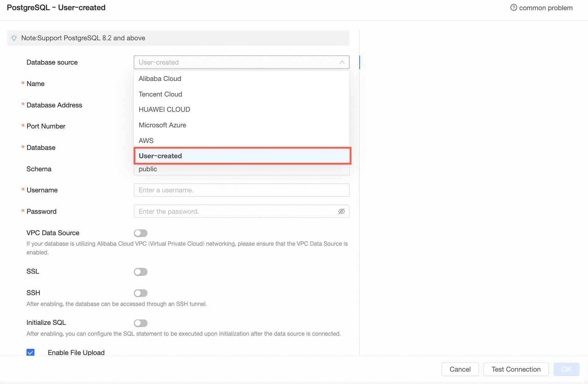The height and width of the screenshot is (384, 588).
Task: Collapse the Database source dropdown arrow
Action: pyautogui.click(x=342, y=62)
